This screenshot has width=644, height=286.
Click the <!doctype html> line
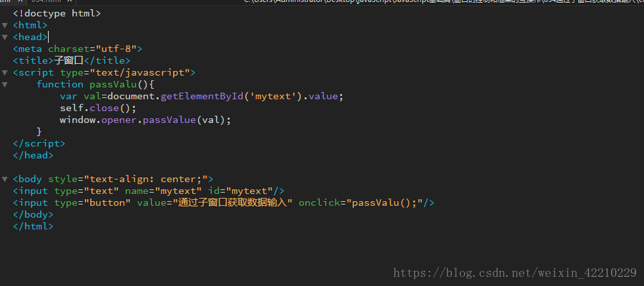click(x=57, y=13)
